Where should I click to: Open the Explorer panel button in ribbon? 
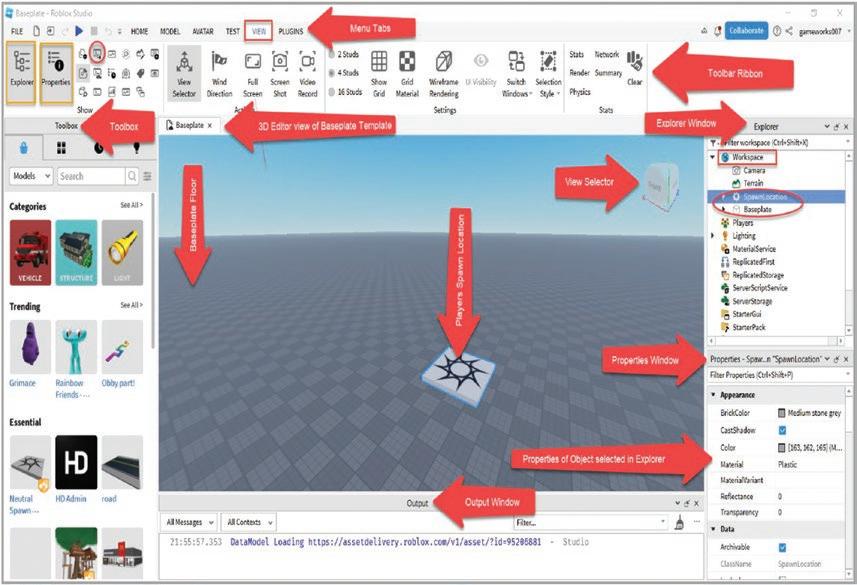[x=22, y=72]
